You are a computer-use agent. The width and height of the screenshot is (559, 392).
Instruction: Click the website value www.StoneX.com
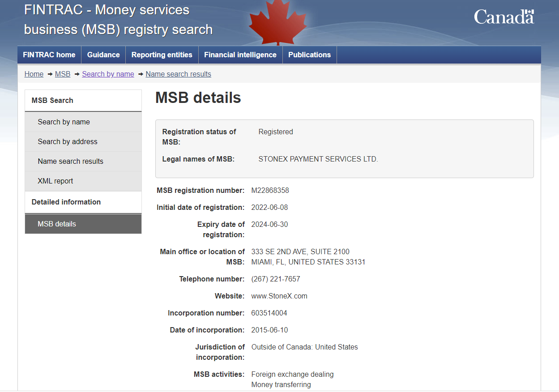click(279, 296)
